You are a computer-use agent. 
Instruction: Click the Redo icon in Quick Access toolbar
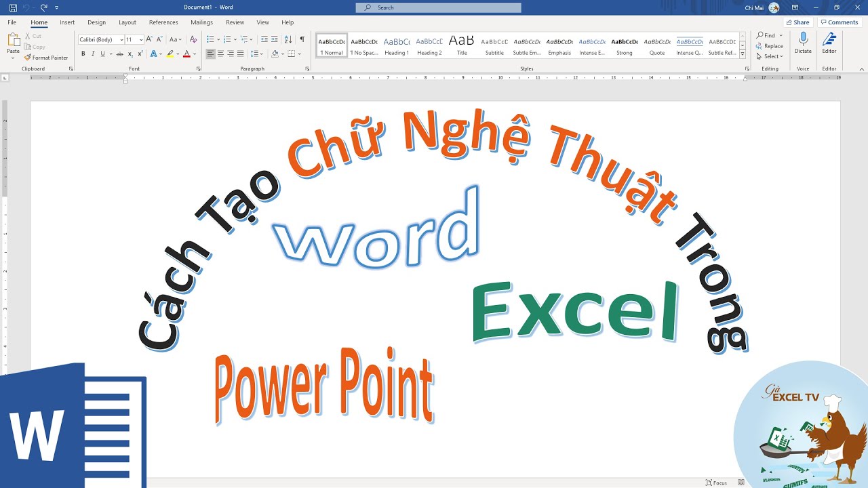tap(43, 7)
